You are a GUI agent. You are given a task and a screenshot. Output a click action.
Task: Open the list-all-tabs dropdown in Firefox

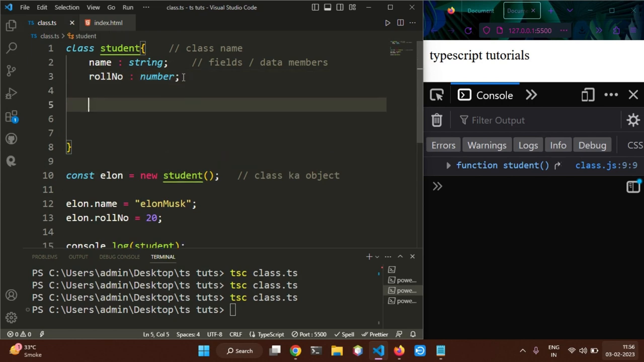click(x=570, y=11)
